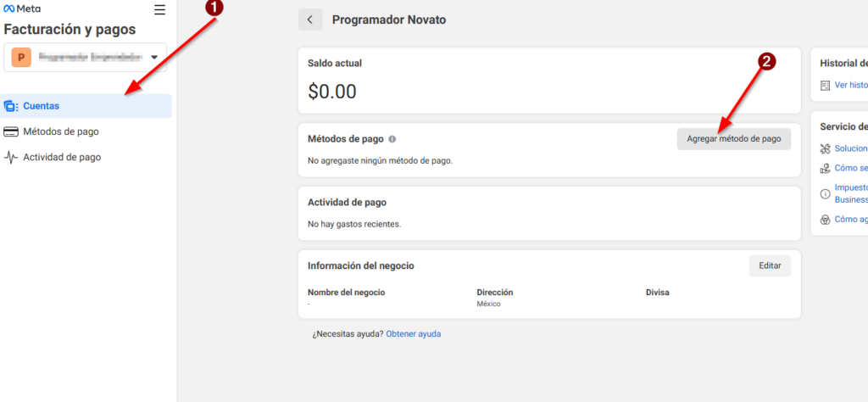Click the Meta logo
Screen dimensions: 868x402
(x=22, y=9)
